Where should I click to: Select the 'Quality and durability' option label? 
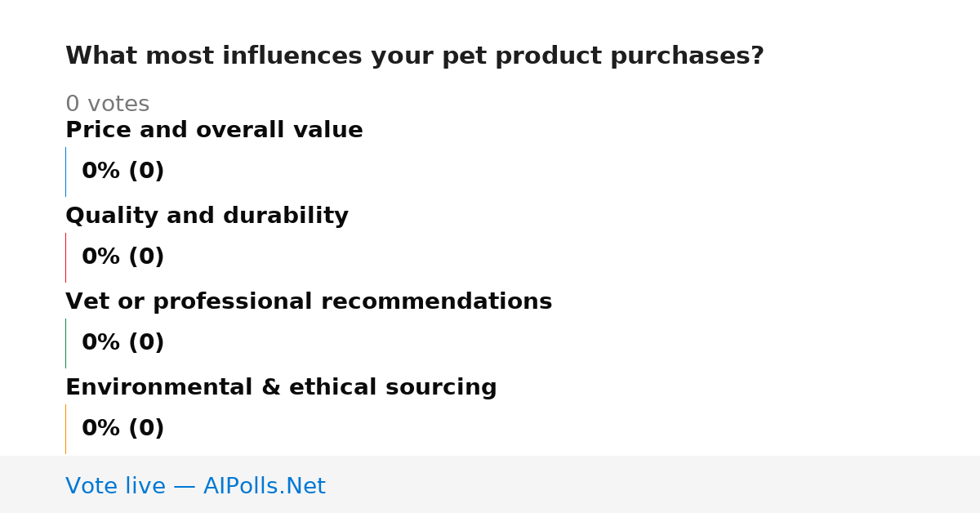(x=207, y=216)
